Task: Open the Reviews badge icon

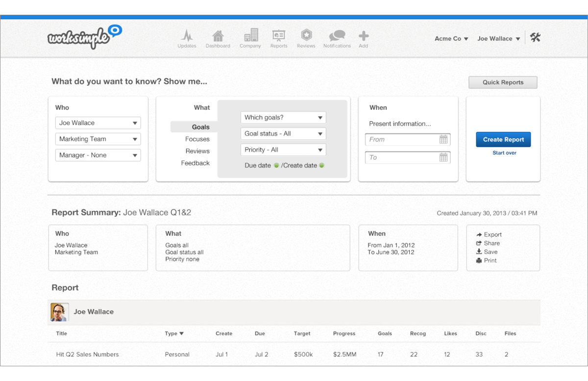Action: 306,36
